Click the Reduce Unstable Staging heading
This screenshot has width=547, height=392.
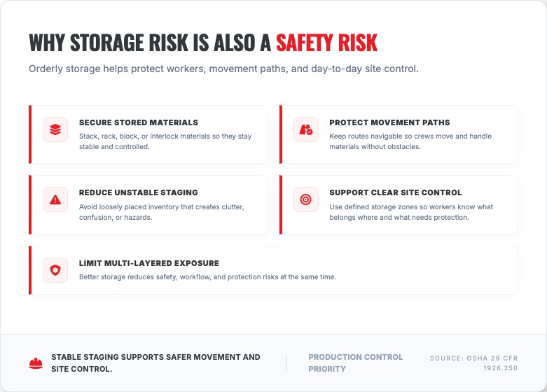(x=139, y=192)
